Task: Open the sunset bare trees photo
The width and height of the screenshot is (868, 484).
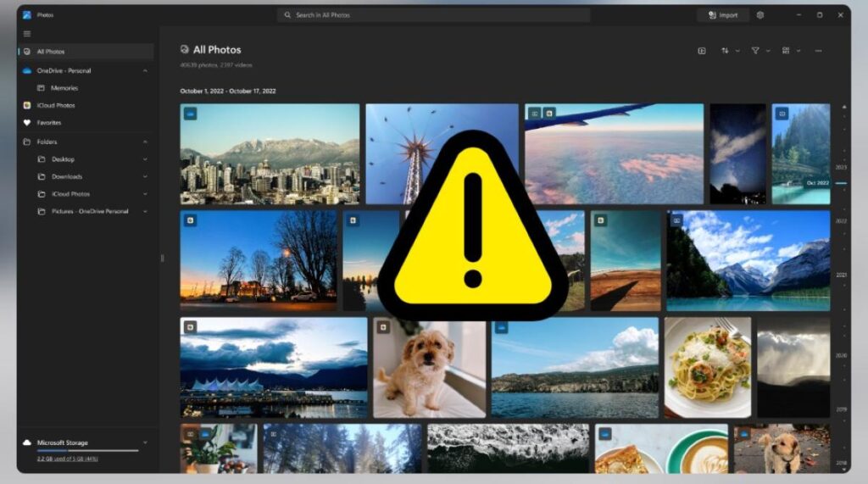Action: [259, 260]
